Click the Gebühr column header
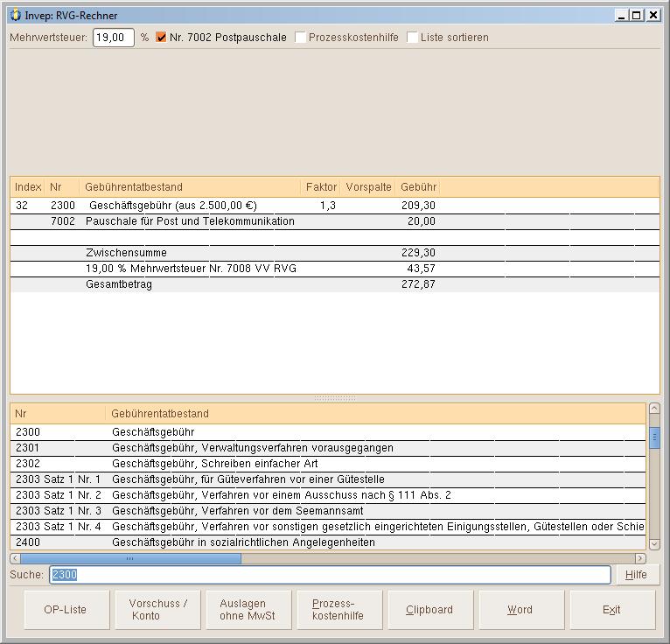The image size is (670, 644). [418, 186]
